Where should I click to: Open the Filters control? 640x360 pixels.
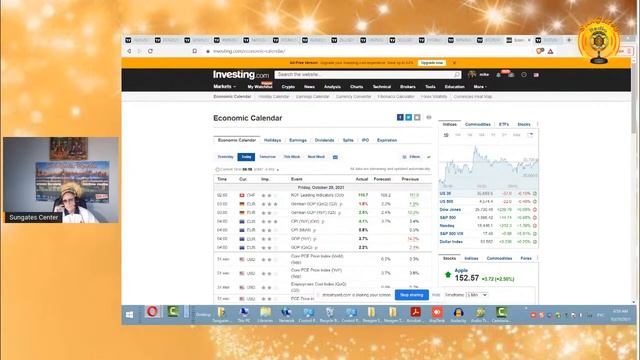click(411, 157)
